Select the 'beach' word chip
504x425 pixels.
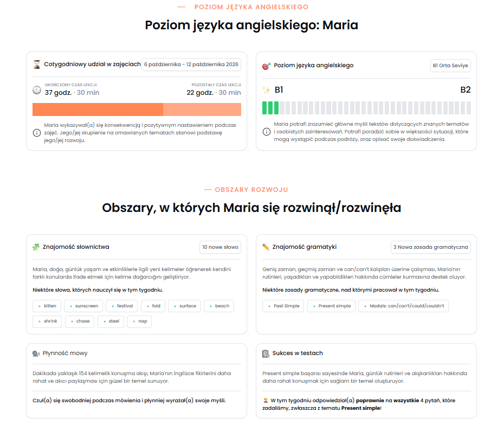click(x=219, y=306)
